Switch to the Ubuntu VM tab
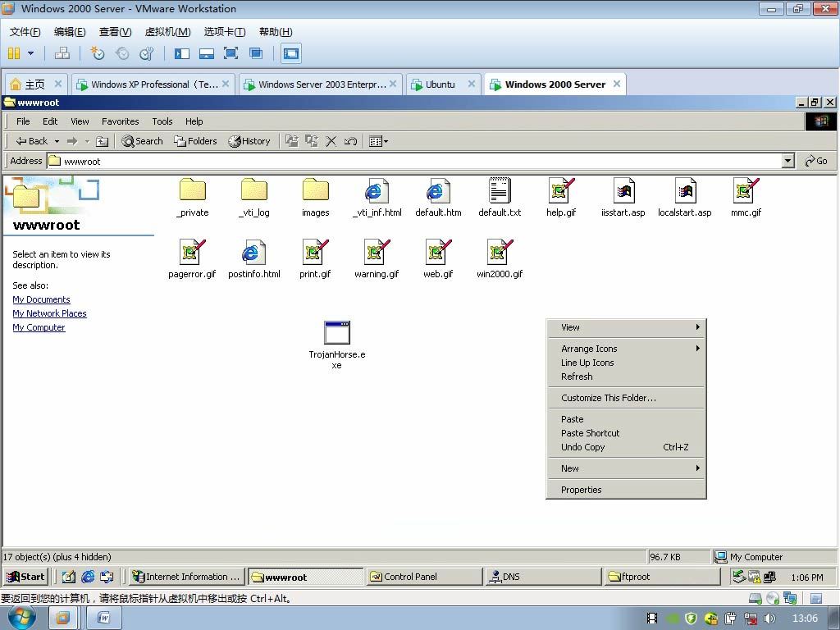 click(442, 84)
